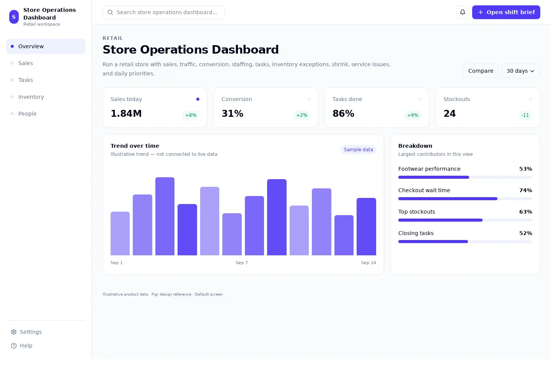The image size is (551, 392).
Task: Click the Compare button
Action: click(x=481, y=71)
